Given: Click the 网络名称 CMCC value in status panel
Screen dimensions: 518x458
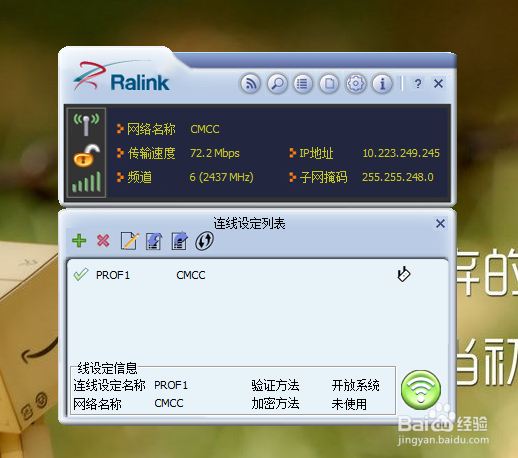Looking at the screenshot, I should 205,129.
